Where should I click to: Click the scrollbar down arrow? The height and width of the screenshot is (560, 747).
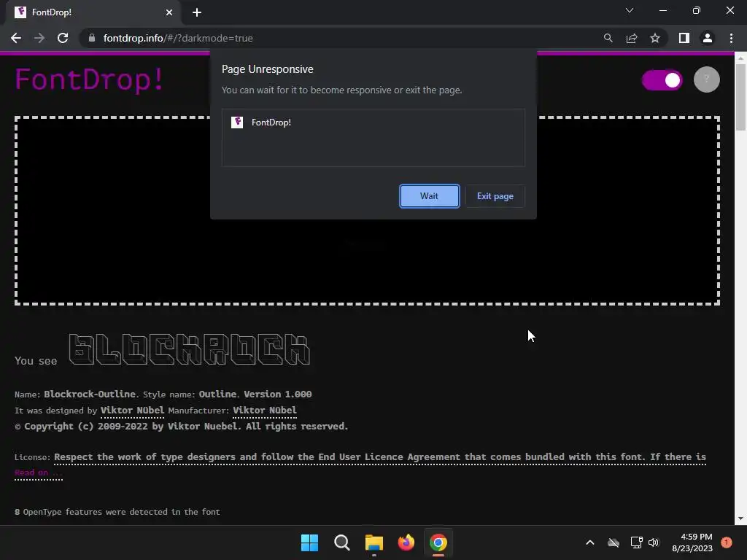click(740, 518)
